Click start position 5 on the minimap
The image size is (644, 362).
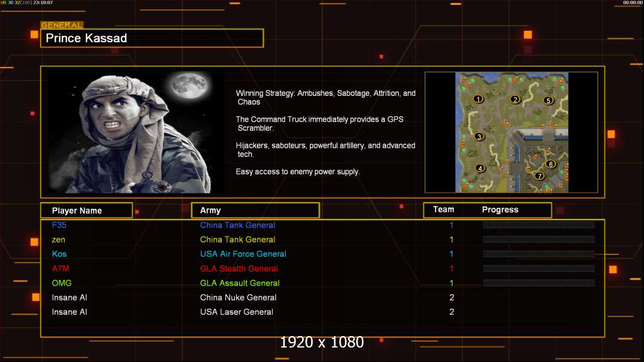pos(548,101)
